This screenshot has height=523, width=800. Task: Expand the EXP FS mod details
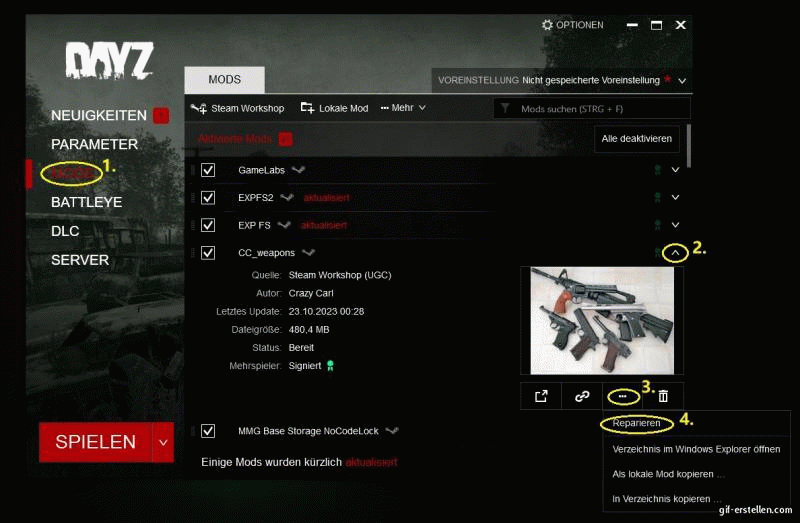[675, 225]
